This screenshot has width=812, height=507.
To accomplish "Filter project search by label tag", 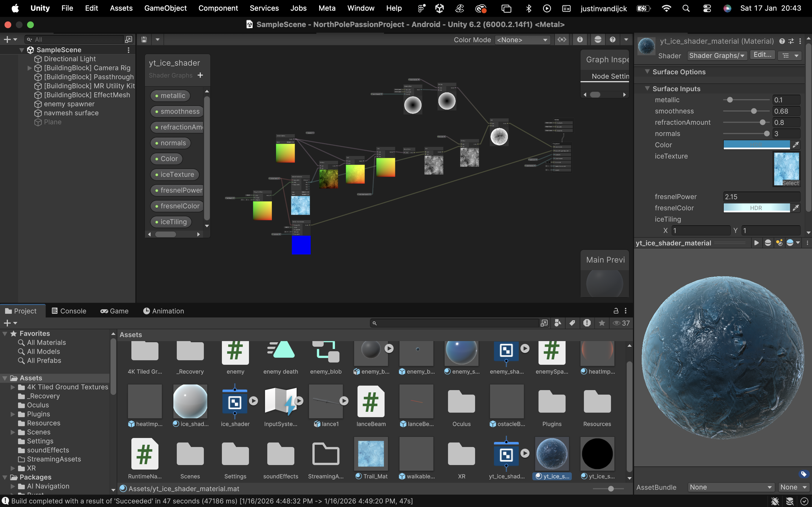I will click(572, 323).
